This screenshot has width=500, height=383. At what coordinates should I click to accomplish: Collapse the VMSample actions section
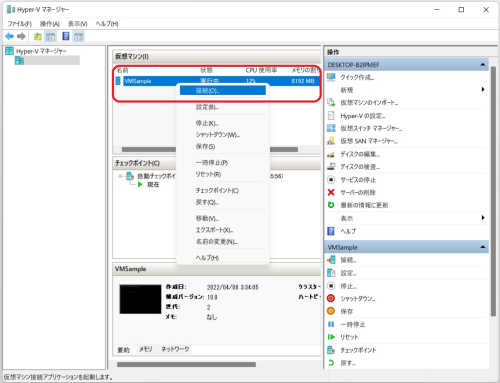click(x=483, y=247)
